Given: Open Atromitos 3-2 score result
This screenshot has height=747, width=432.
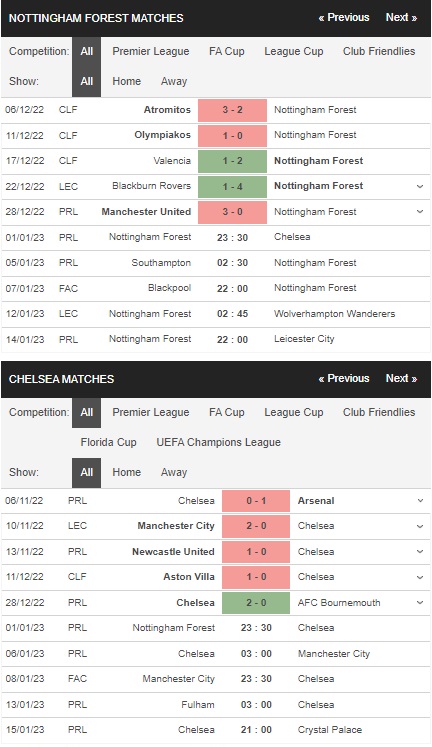Looking at the screenshot, I should pos(232,110).
